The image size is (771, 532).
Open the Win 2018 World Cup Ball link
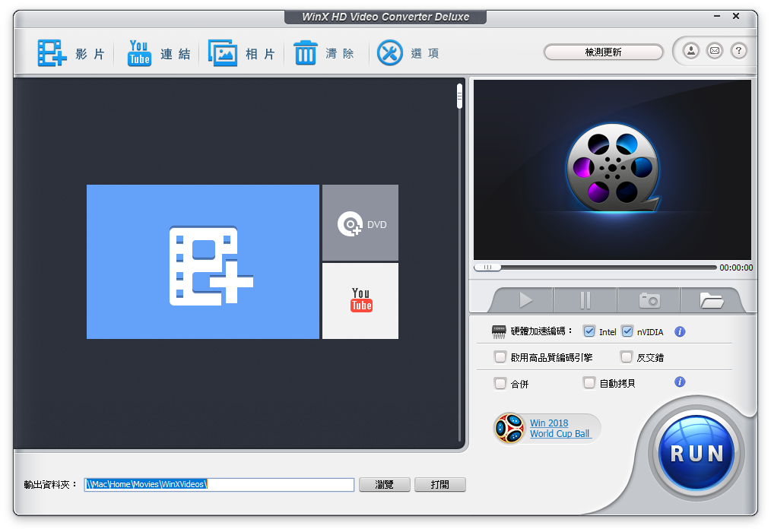coord(560,428)
